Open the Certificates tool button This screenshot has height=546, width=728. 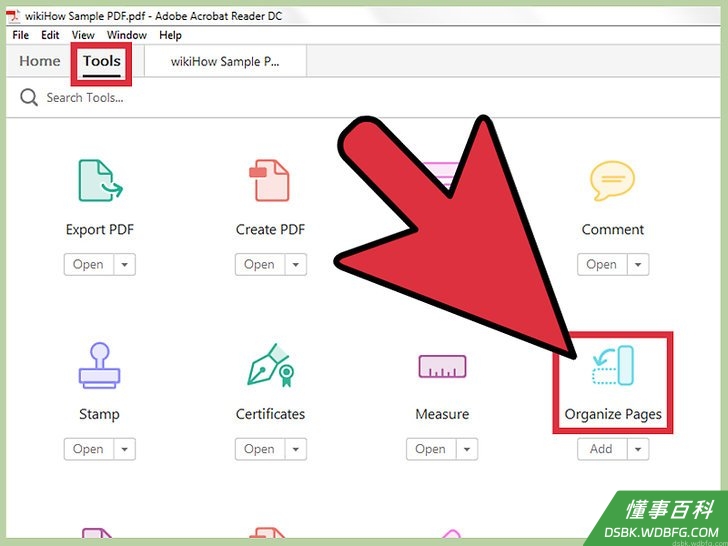(259, 449)
